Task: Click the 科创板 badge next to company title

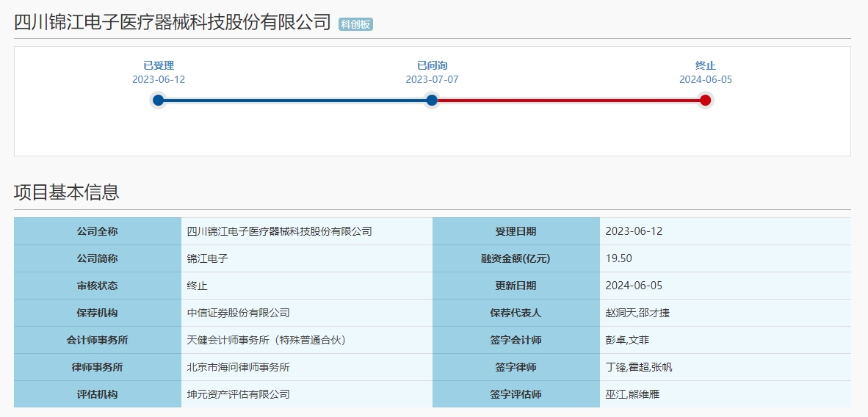Action: (x=355, y=24)
